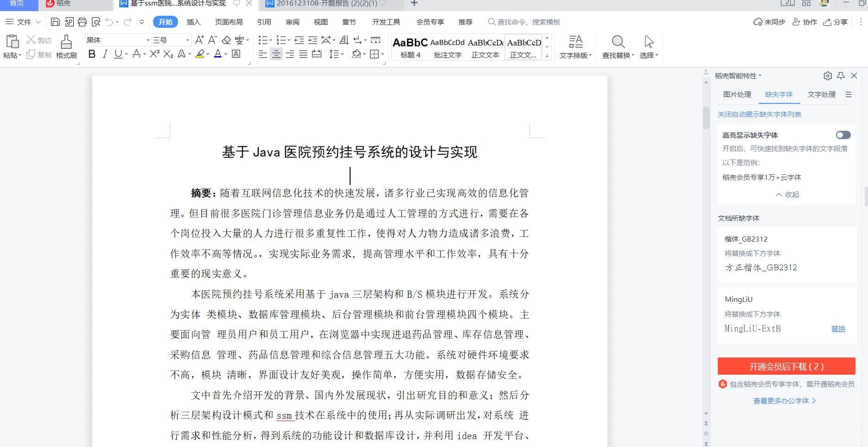This screenshot has width=868, height=447.
Task: Switch to the 插入 ribbon tab
Action: click(194, 22)
